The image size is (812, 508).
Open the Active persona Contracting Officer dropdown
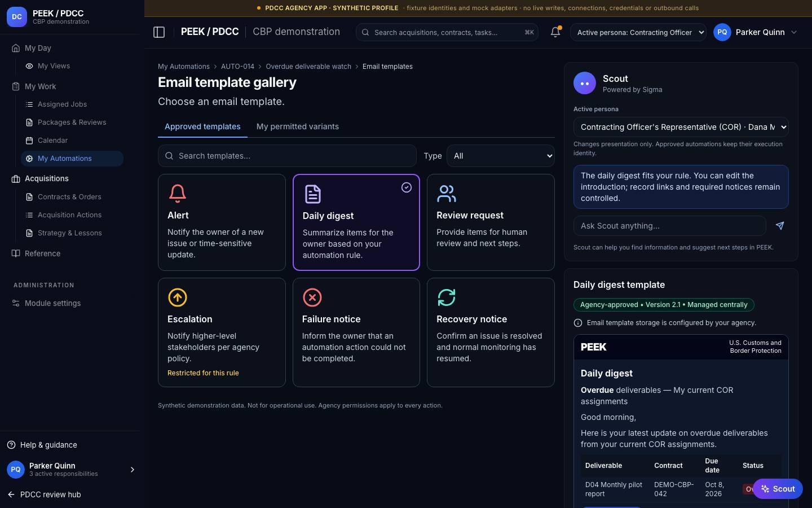(x=638, y=32)
